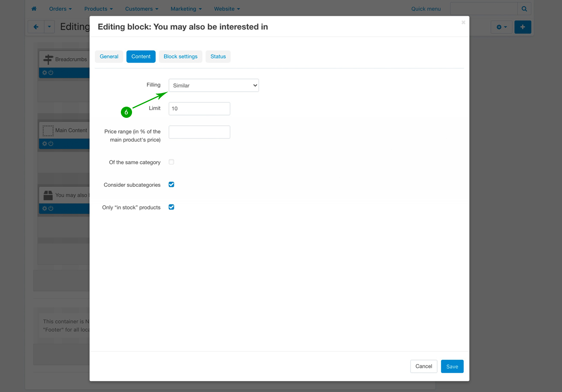562x392 pixels.
Task: Open the Filling dropdown set to Similar
Action: (x=213, y=85)
